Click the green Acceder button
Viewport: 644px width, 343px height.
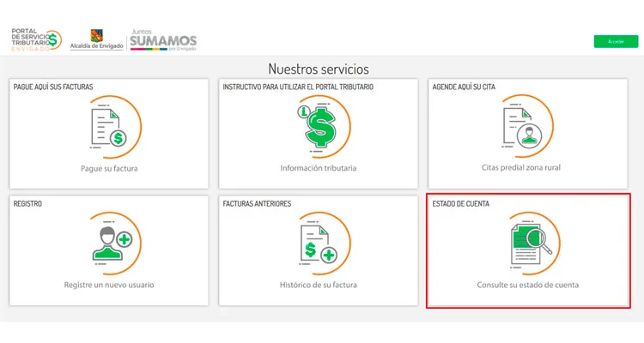pos(616,41)
